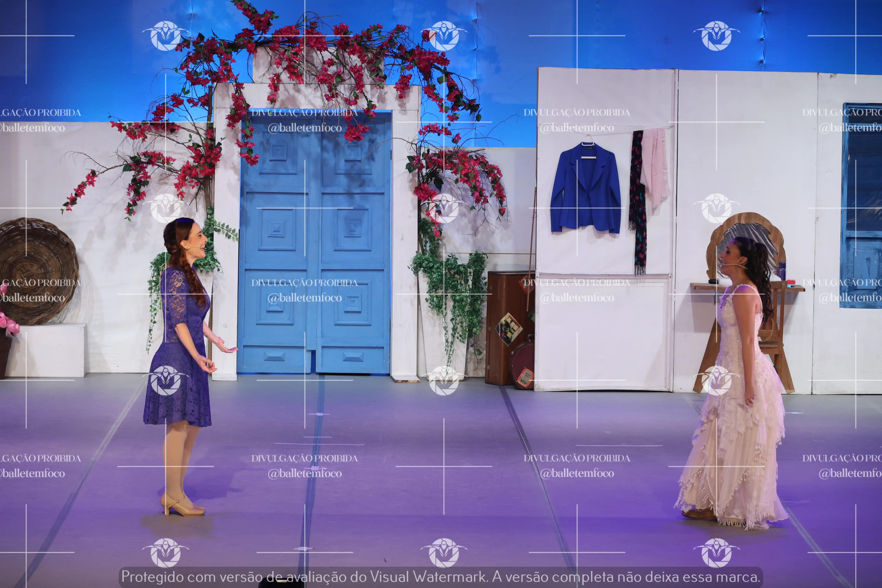The image size is (882, 588).
Task: Click the Visual Watermark trial notice banner
Action: tap(441, 577)
